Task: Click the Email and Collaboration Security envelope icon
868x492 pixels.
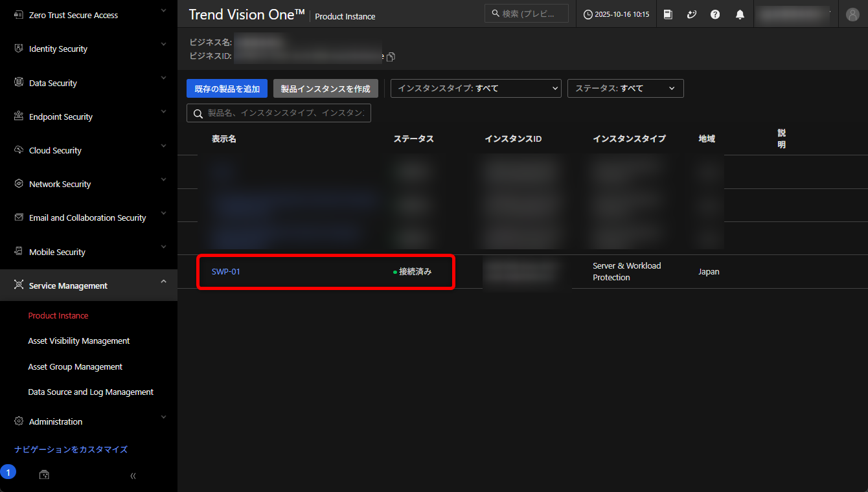Action: click(x=19, y=218)
